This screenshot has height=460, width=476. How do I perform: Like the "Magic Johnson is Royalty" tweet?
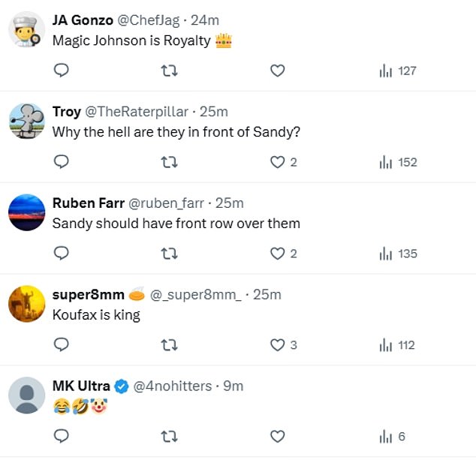[x=278, y=71]
